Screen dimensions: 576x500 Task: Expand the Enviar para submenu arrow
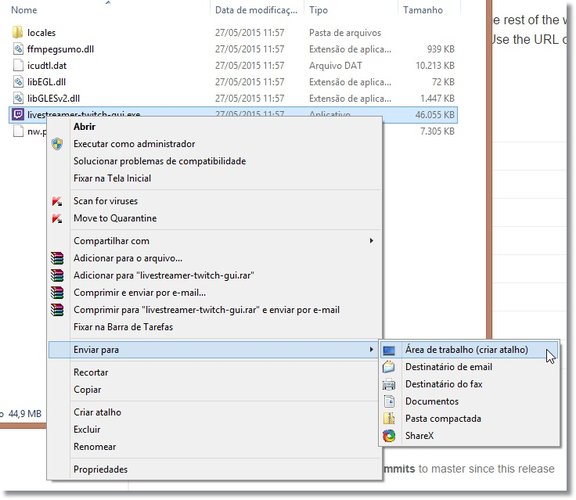click(x=371, y=349)
